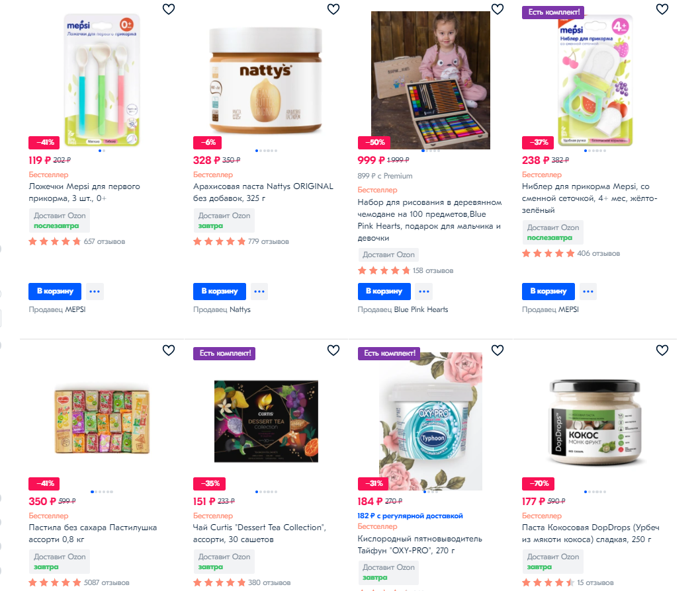Favorite the Nattys peanut paste heart icon
The image size is (700, 591).
click(x=333, y=9)
